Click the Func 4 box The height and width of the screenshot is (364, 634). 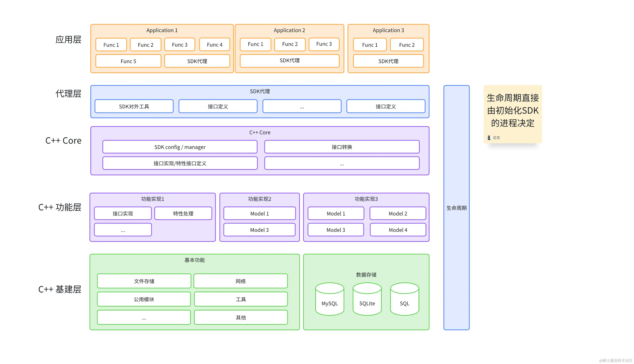215,44
